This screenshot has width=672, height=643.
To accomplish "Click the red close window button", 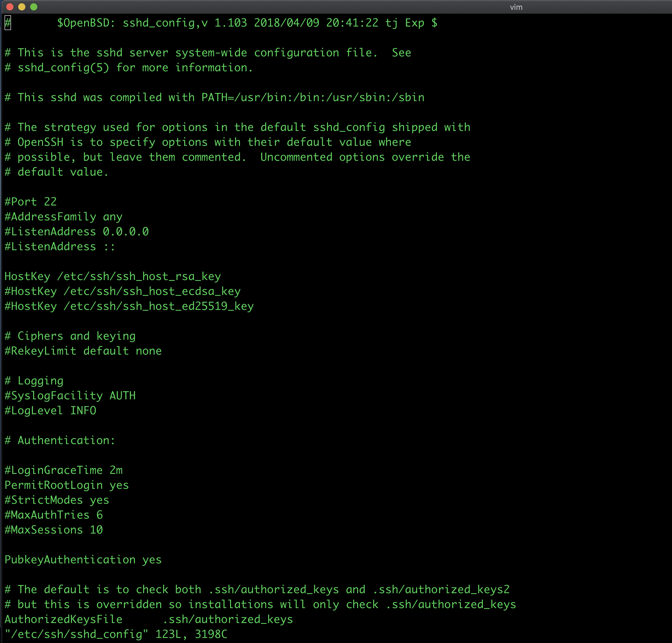I will (10, 7).
